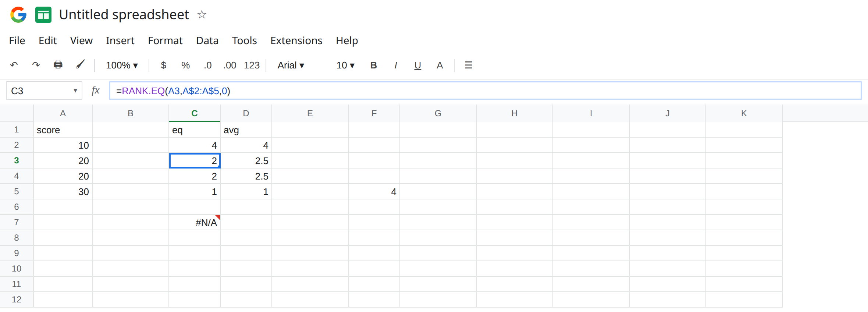Image resolution: width=868 pixels, height=312 pixels.
Task: Click the spreadsheet title text
Action: pyautogui.click(x=124, y=15)
